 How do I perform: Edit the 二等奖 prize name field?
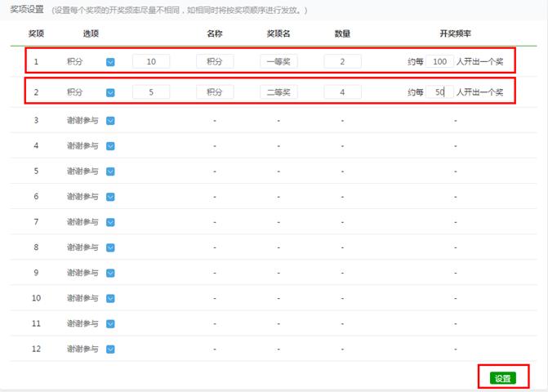(278, 93)
